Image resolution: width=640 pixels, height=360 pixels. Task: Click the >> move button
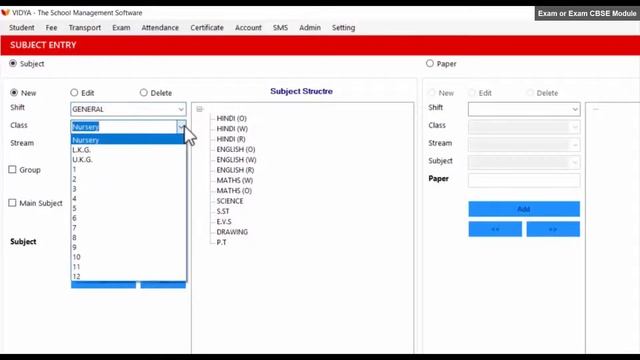553,229
